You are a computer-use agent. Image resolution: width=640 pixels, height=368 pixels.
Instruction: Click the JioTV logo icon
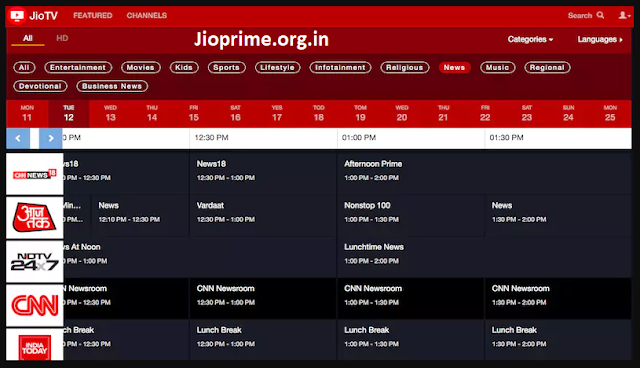(x=17, y=16)
